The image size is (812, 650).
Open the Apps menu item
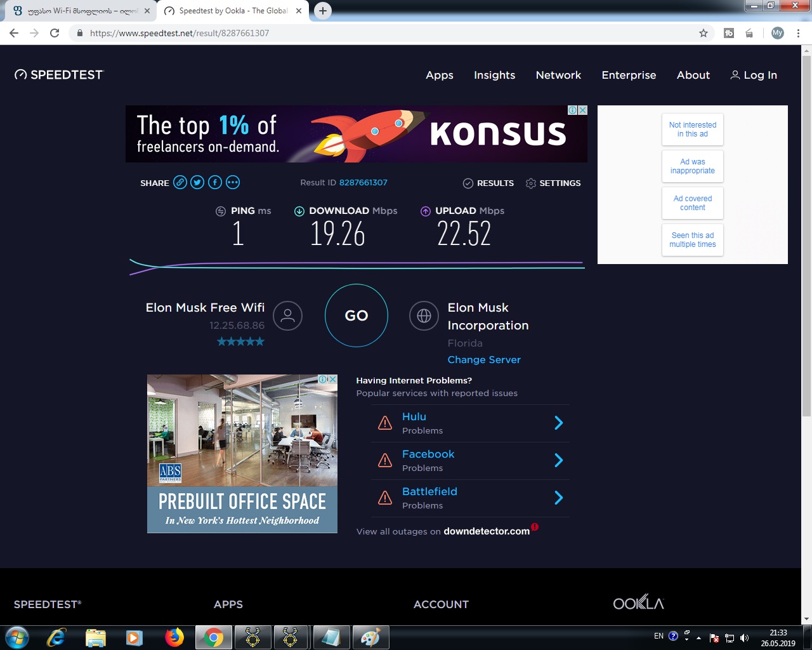440,75
